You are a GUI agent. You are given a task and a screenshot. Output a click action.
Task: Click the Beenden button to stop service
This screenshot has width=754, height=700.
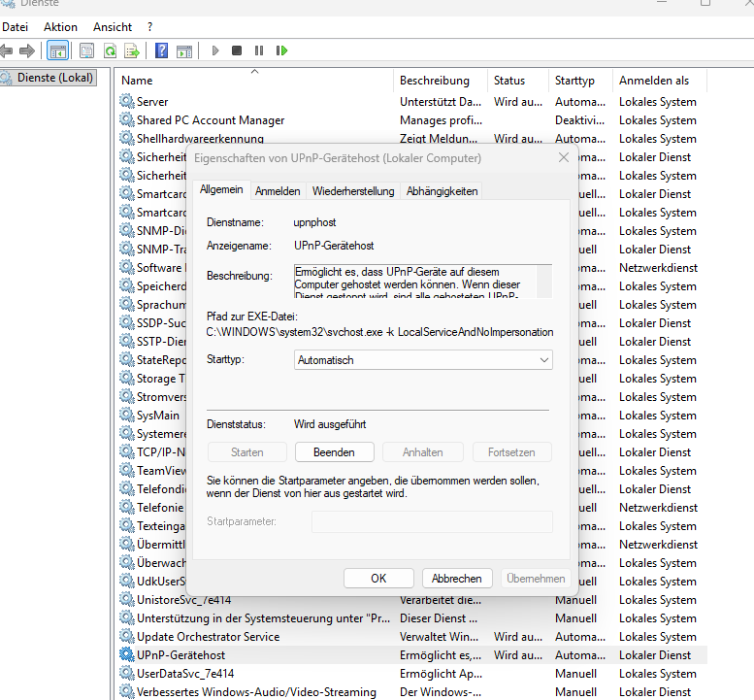click(334, 452)
